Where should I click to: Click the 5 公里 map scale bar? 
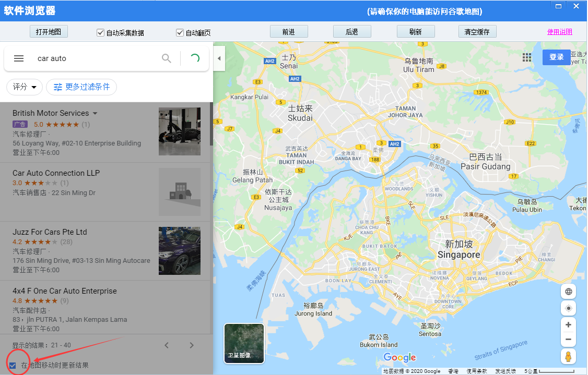tap(549, 371)
